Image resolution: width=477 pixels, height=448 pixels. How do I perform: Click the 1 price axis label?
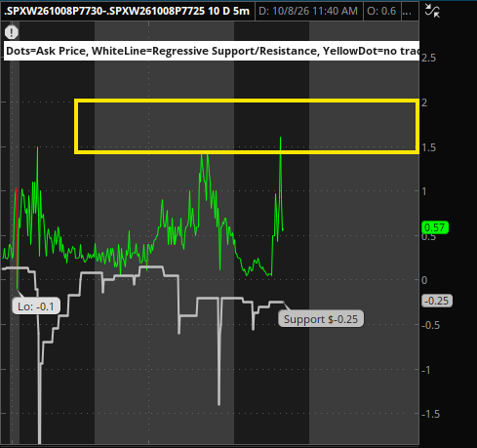pos(424,191)
